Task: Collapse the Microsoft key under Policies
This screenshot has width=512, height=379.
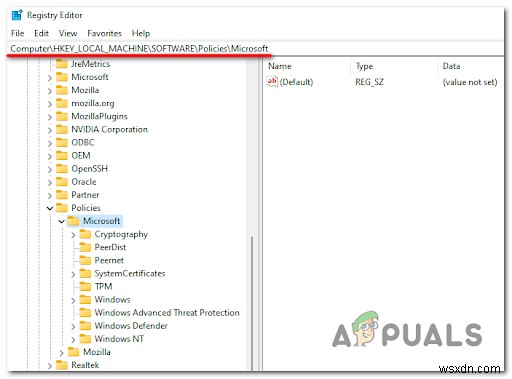Action: coord(61,221)
